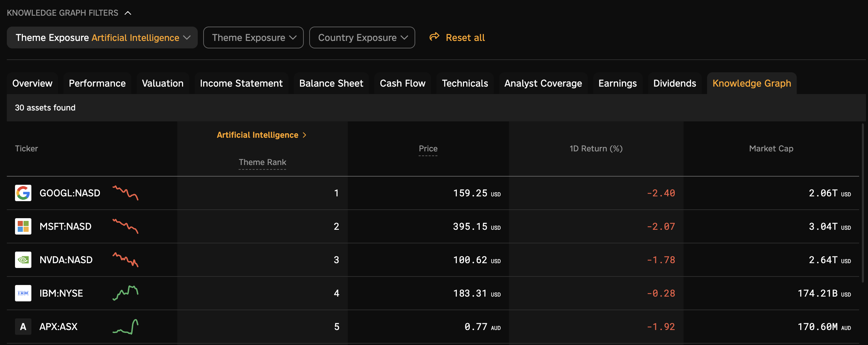Click the vertical table scrollbar
The width and height of the screenshot is (868, 345).
pyautogui.click(x=863, y=203)
